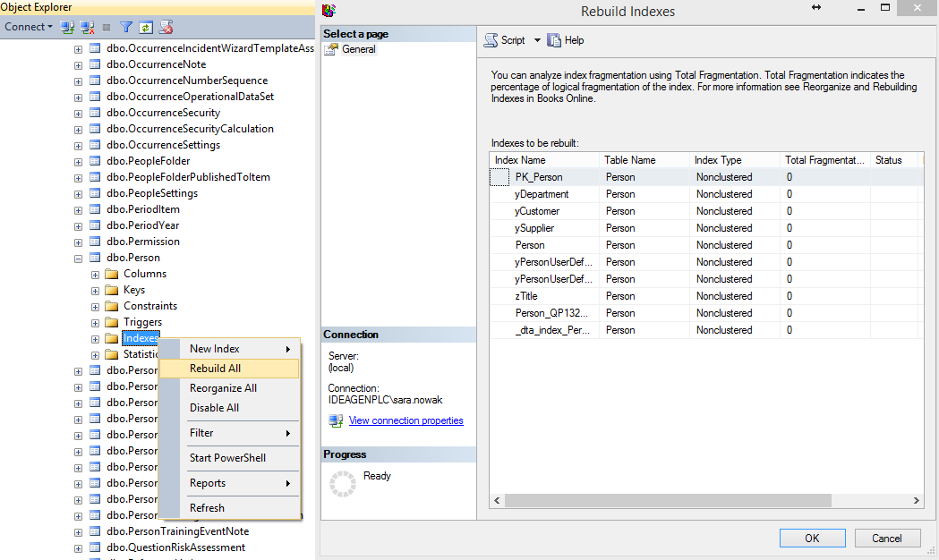This screenshot has height=560, width=939.
Task: Select the PK_Person index row
Action: 706,177
